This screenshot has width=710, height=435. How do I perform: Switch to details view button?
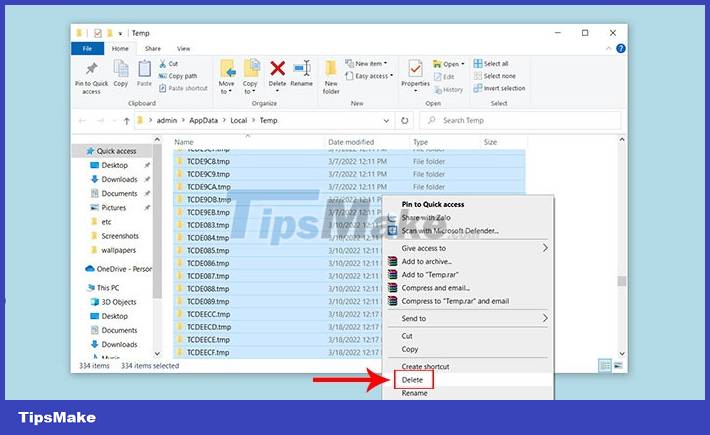[x=605, y=365]
